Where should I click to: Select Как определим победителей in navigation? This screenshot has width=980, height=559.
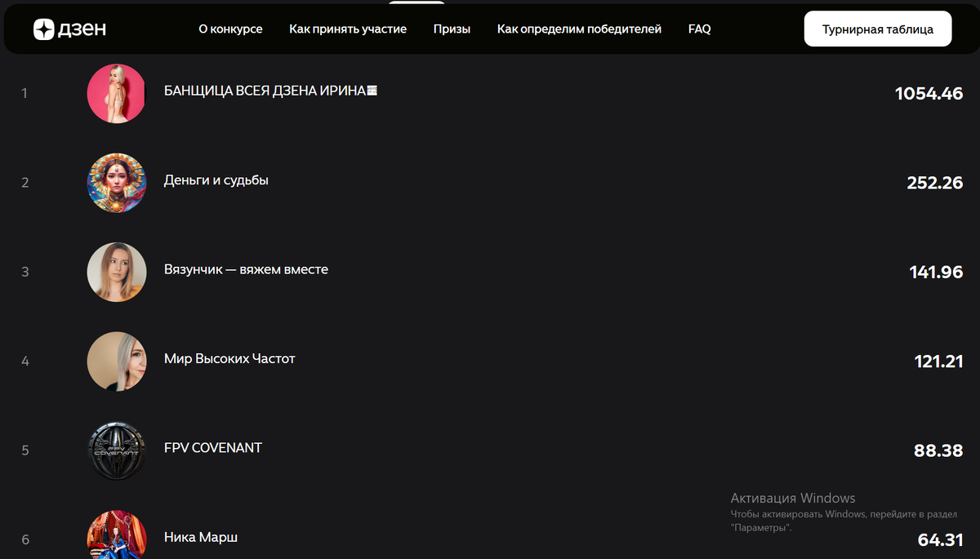(579, 29)
